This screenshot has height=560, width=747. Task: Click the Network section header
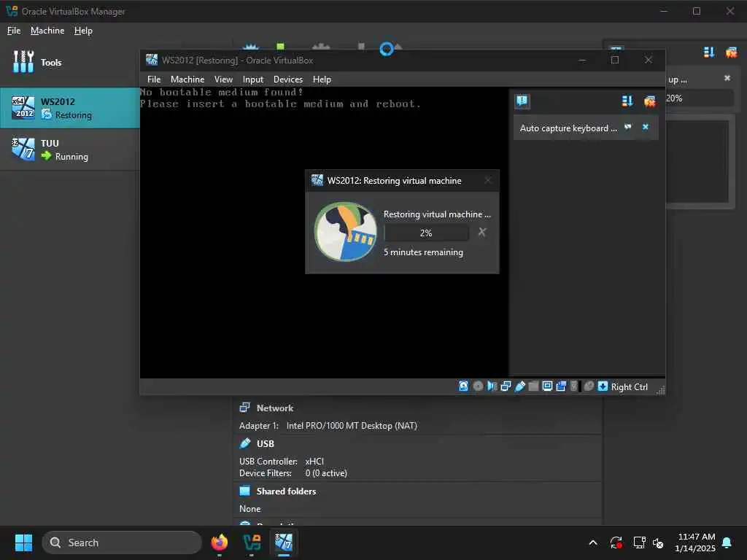point(275,408)
